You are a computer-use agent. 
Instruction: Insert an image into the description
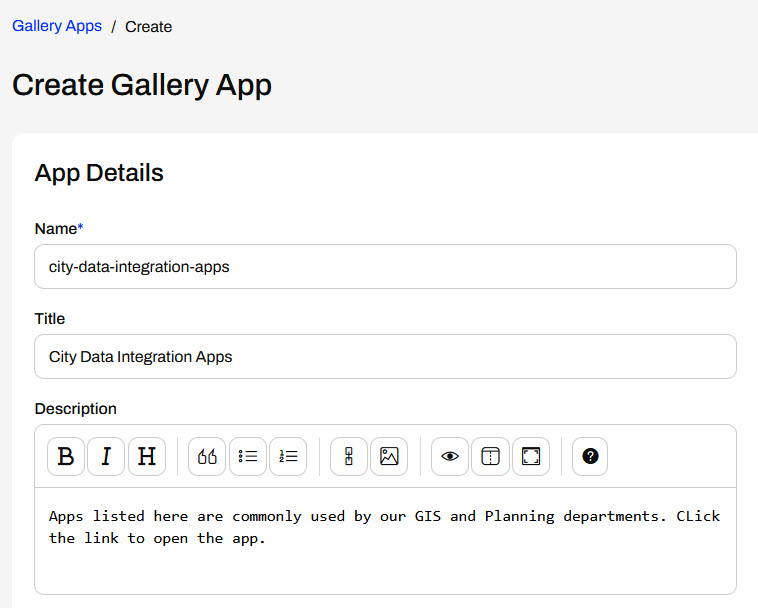pyautogui.click(x=389, y=457)
